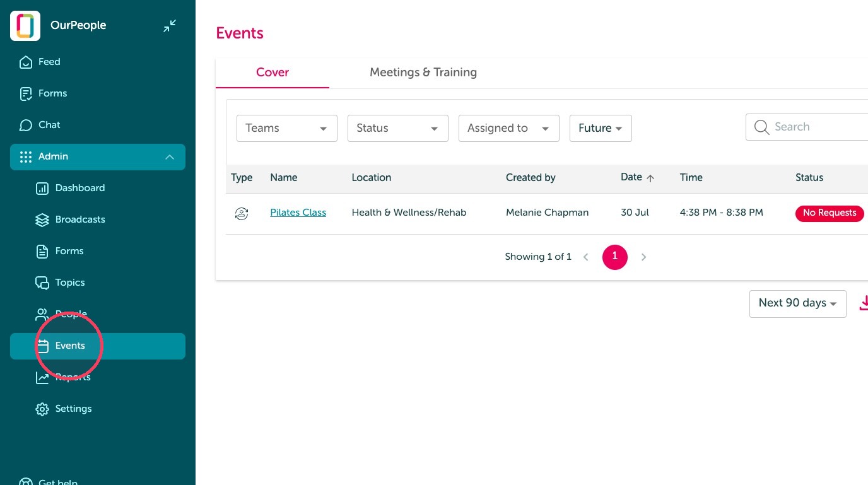Open the Dashboard chart icon

42,188
